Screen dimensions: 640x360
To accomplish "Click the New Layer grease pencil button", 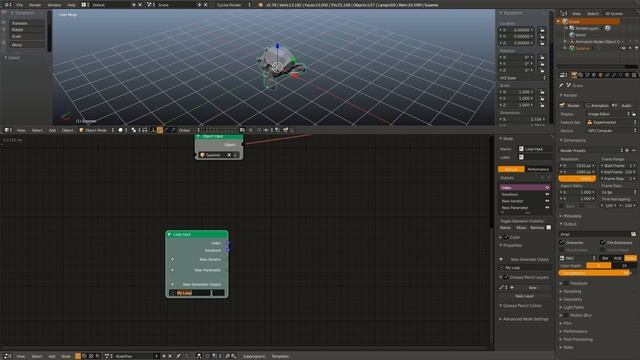I will point(524,296).
